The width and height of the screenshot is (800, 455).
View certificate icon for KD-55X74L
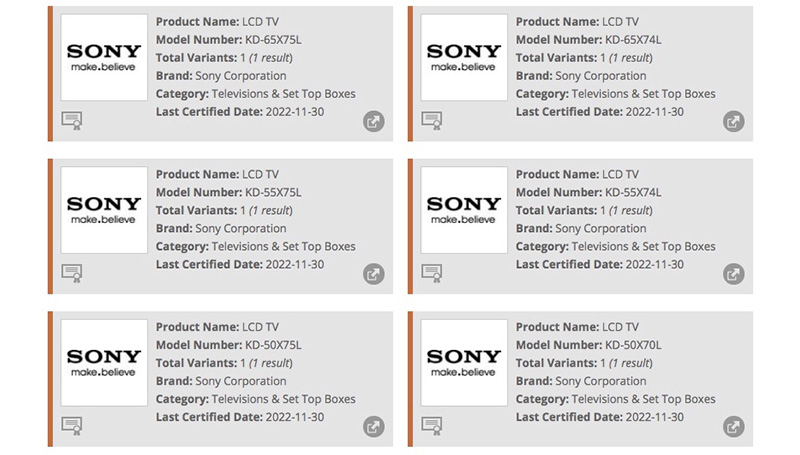click(x=432, y=273)
